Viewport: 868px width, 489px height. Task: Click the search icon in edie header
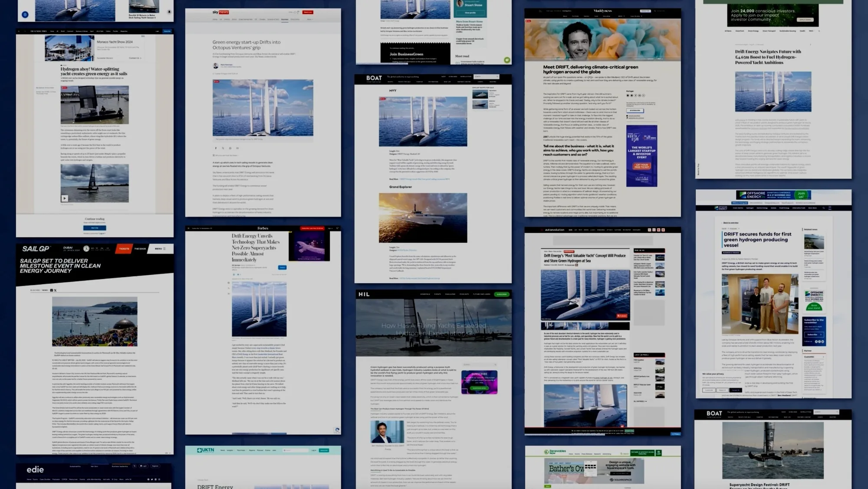point(135,466)
